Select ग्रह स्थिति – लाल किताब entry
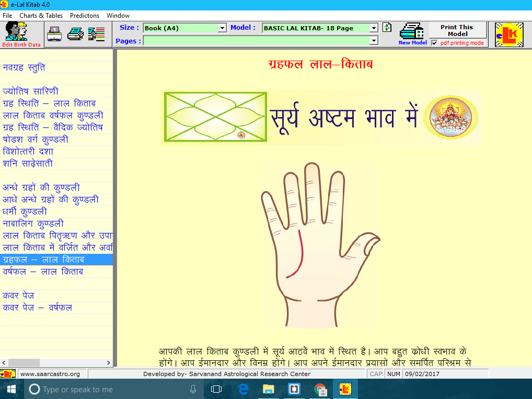This screenshot has width=532, height=399. 49,103
